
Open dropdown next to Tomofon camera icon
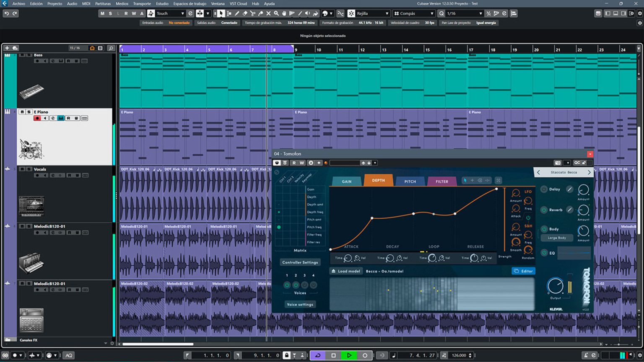567,163
